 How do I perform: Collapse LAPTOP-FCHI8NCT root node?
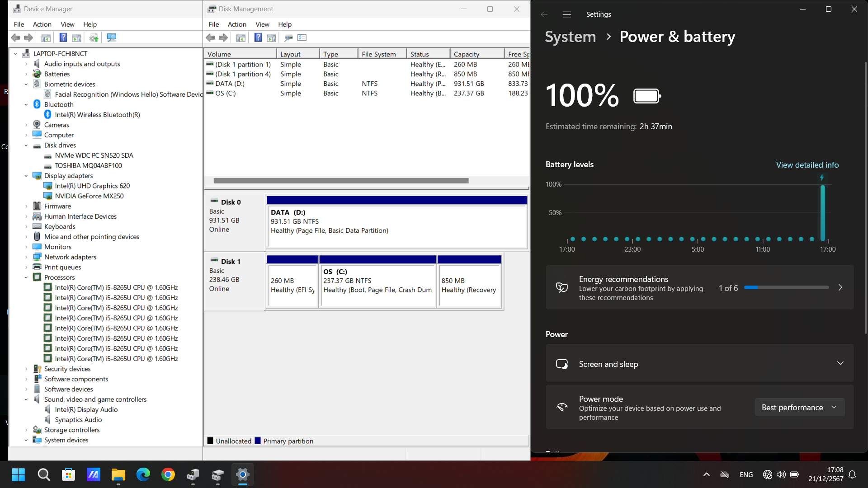click(x=15, y=54)
